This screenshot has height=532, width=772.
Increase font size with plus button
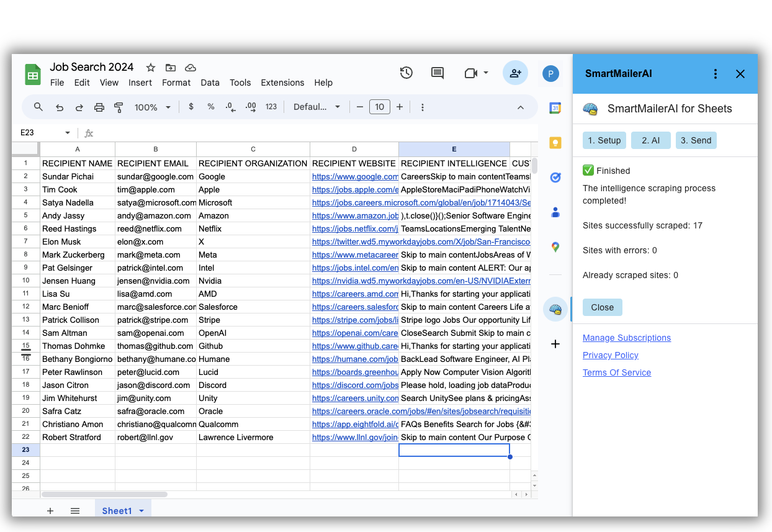pyautogui.click(x=400, y=107)
